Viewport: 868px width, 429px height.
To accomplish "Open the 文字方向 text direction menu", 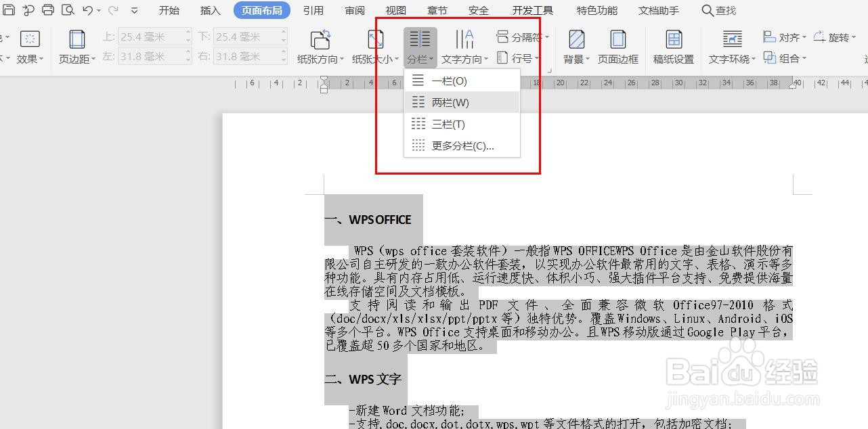I will pyautogui.click(x=464, y=47).
